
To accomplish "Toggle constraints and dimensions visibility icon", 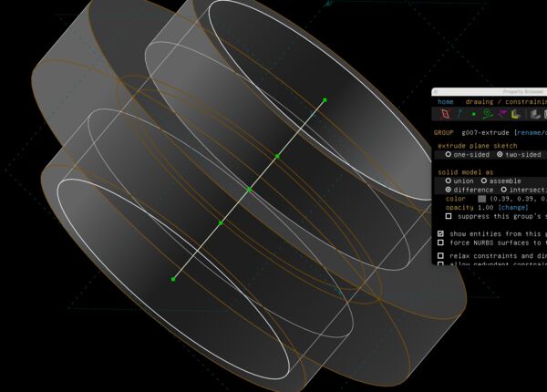I will click(488, 114).
